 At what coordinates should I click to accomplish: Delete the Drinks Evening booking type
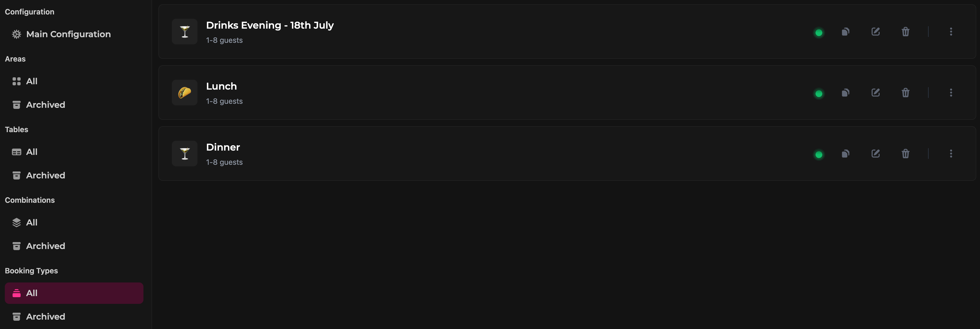pos(905,32)
